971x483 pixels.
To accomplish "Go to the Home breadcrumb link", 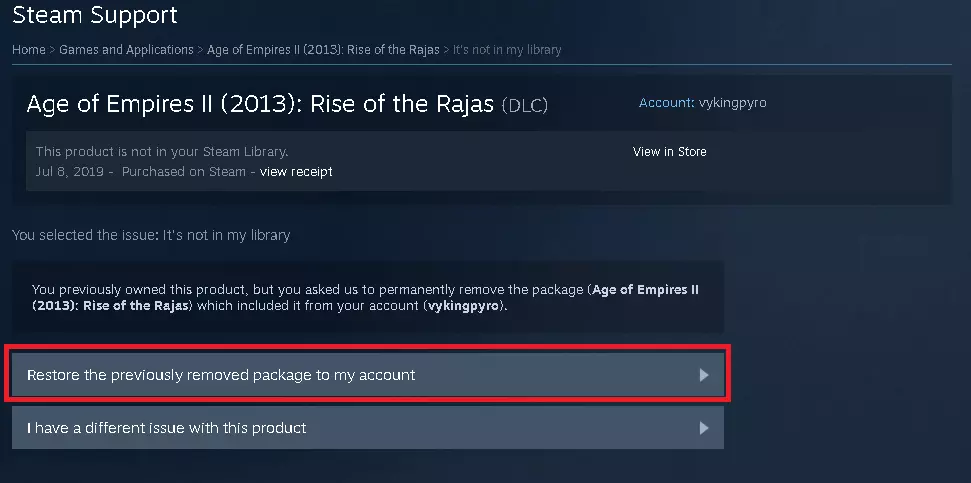I will pos(28,50).
